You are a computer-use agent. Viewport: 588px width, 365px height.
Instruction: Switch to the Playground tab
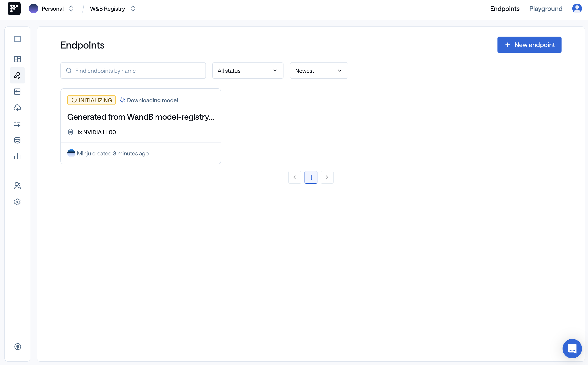click(x=546, y=8)
